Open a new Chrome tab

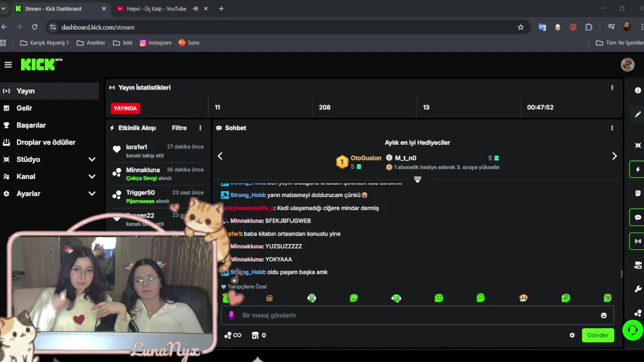pyautogui.click(x=221, y=9)
